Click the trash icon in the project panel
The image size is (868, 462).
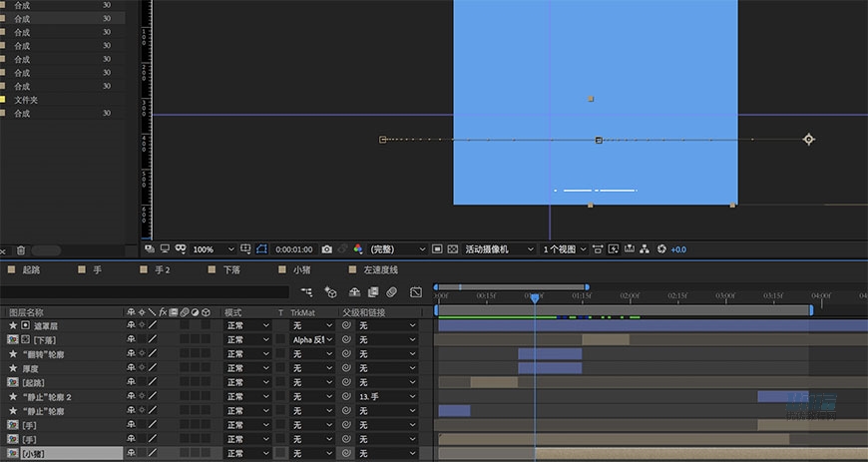tap(21, 250)
